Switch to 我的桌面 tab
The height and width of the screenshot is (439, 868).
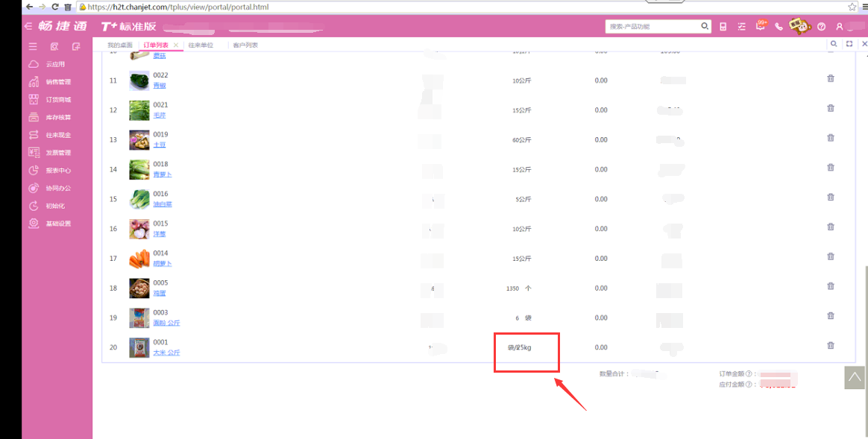(x=119, y=45)
